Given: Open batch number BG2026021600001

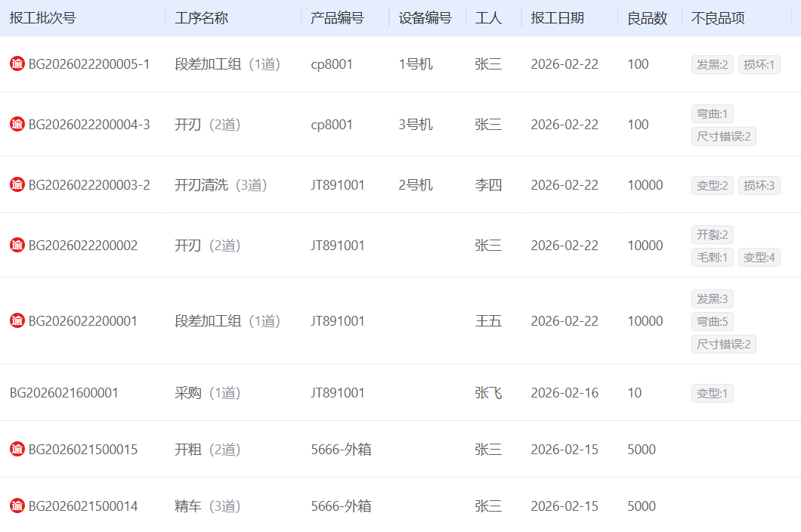Looking at the screenshot, I should click(x=64, y=393).
